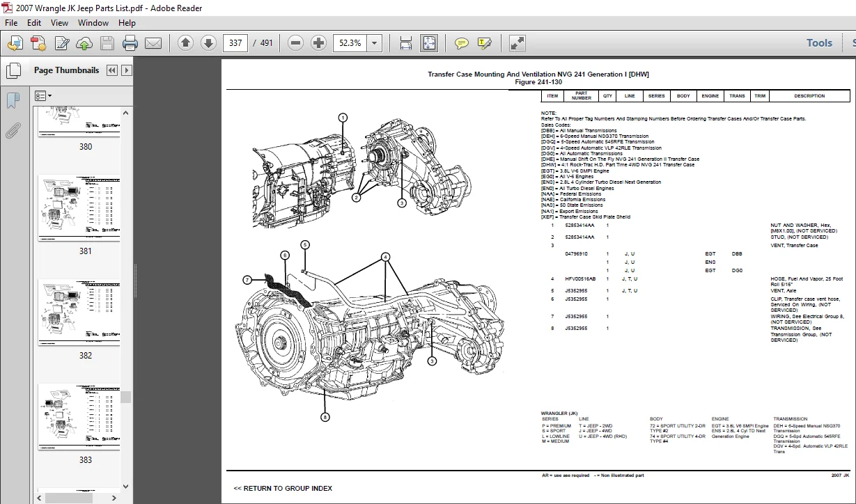Click callout number 7 in diagram
The width and height of the screenshot is (856, 504).
[x=247, y=280]
